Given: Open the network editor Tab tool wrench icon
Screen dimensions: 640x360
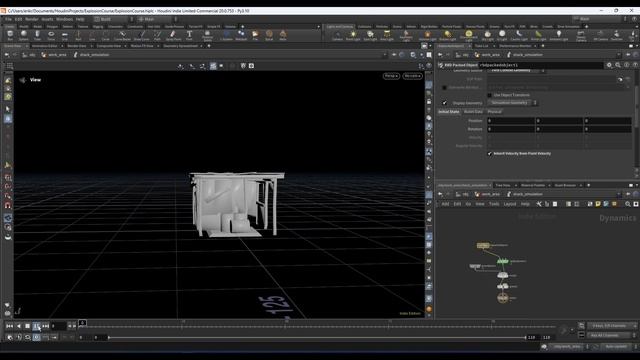Looking at the screenshot, I should [539, 204].
